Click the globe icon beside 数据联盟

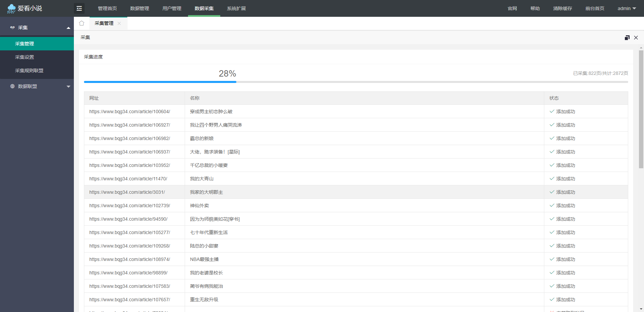point(12,86)
